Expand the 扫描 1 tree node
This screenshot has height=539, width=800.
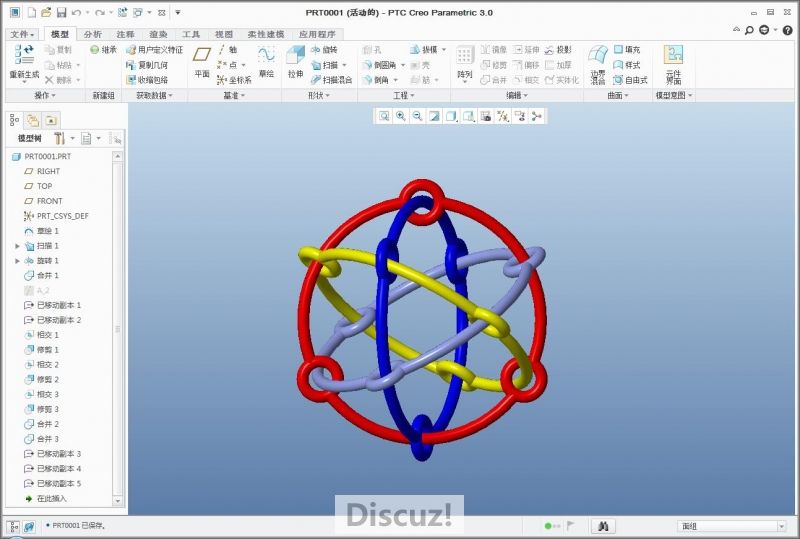coord(17,246)
